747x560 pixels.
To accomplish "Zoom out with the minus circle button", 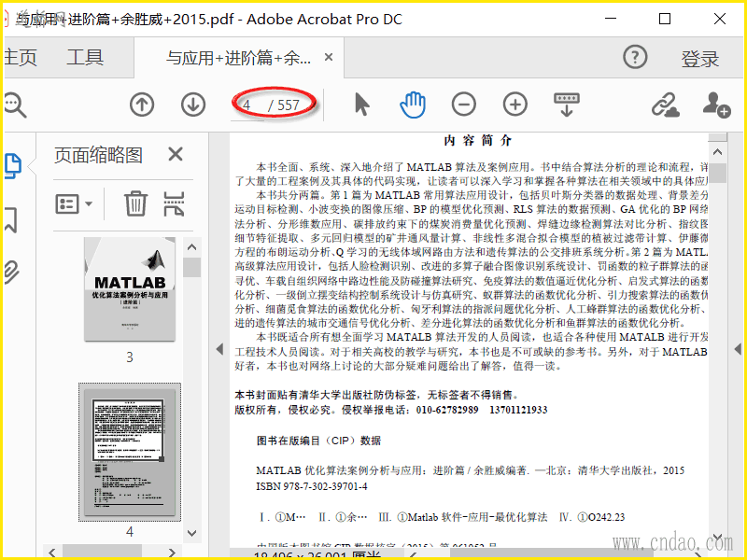I will [464, 105].
